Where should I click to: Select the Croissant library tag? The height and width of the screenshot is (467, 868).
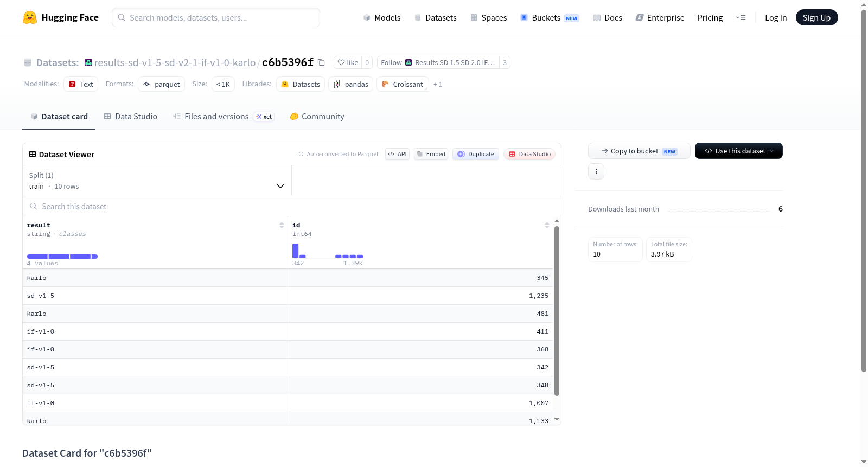[403, 84]
